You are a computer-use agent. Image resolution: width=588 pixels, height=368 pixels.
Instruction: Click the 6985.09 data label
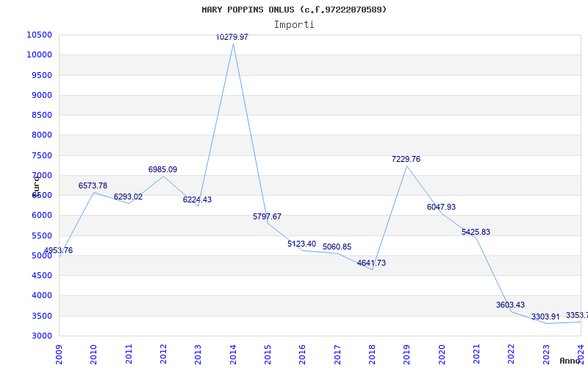[162, 169]
